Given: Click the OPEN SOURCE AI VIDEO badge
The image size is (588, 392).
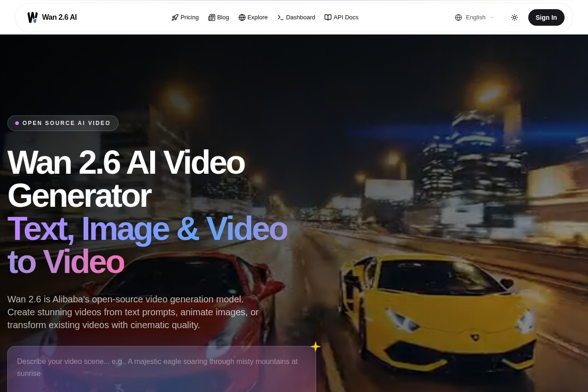Looking at the screenshot, I should pos(63,123).
